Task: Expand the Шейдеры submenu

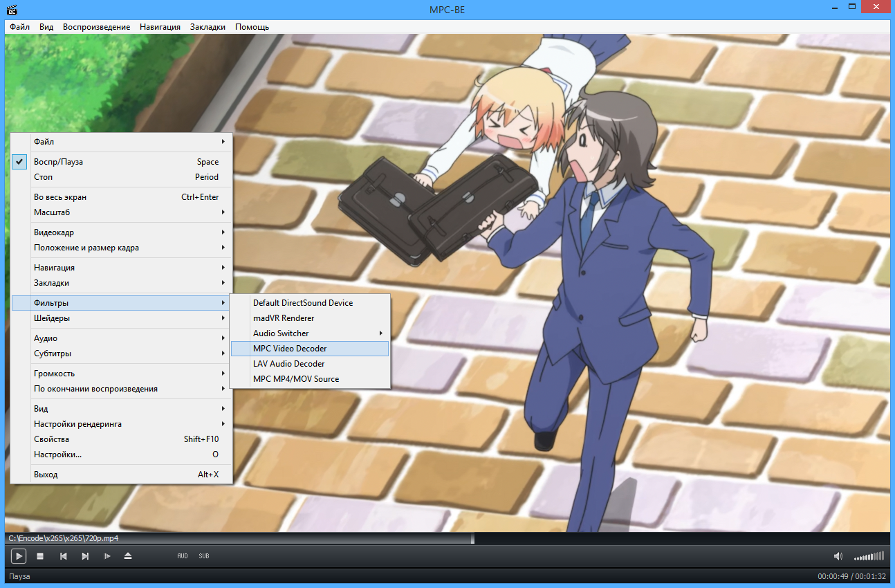Action: 122,318
